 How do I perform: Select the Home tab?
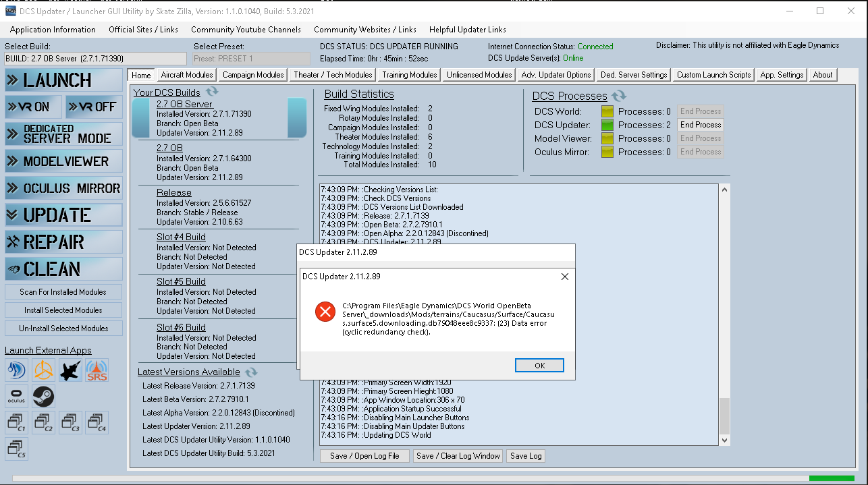pos(141,75)
